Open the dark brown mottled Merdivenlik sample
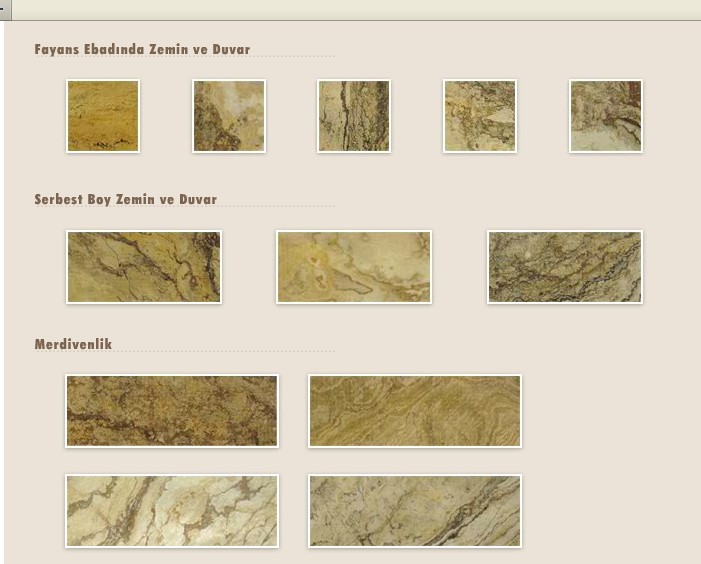The height and width of the screenshot is (564, 701). coord(172,411)
